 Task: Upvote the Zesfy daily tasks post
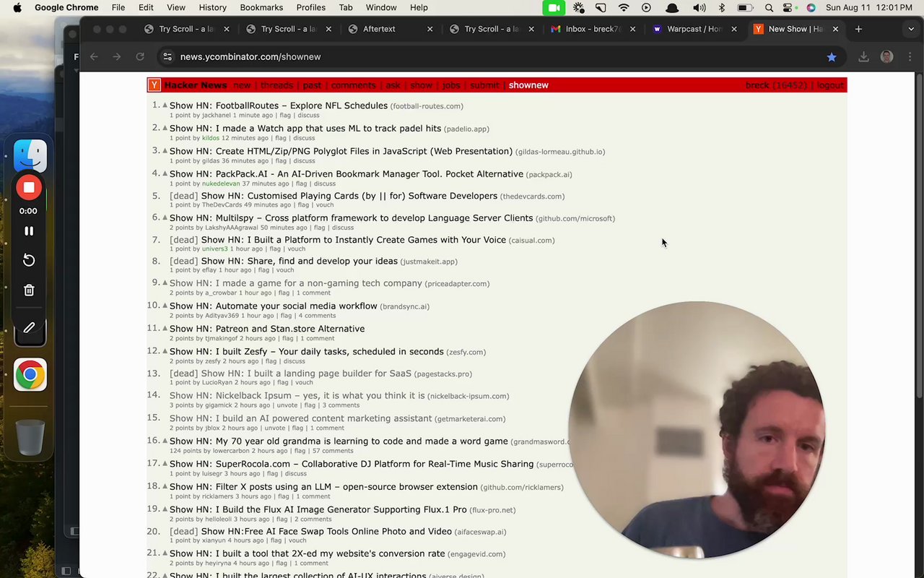click(x=165, y=351)
